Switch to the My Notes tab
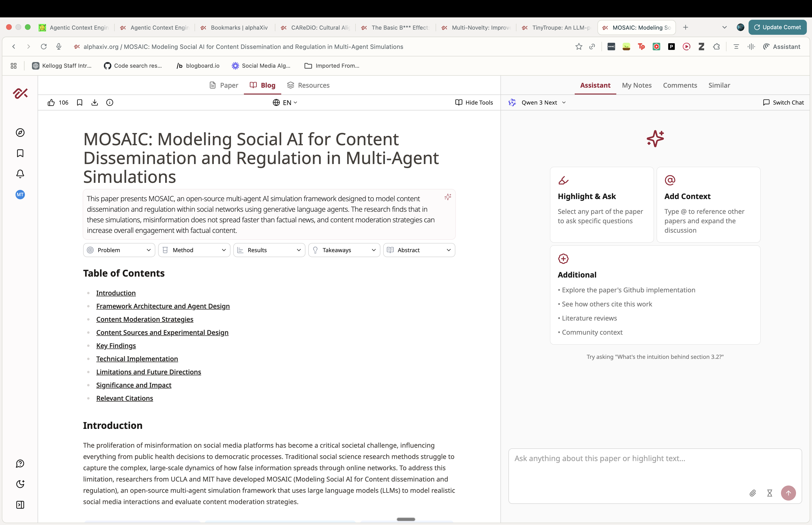This screenshot has width=812, height=525. [x=636, y=85]
